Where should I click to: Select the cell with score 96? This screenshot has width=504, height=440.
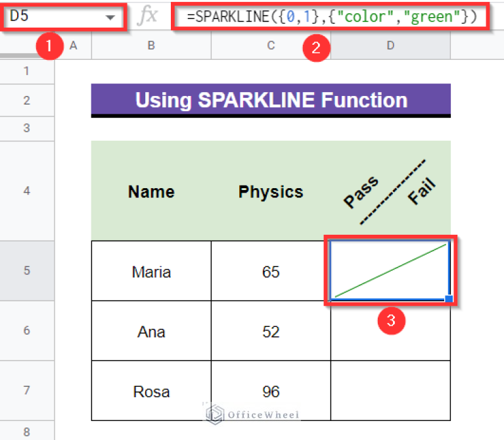coord(271,391)
